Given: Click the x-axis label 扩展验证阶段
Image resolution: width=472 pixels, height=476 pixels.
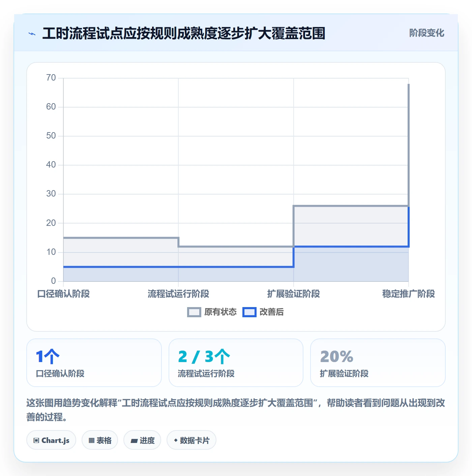Looking at the screenshot, I should point(294,294).
